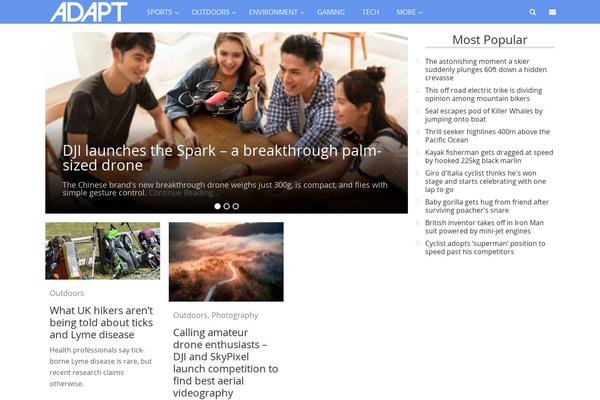
Task: Open hikers backpacks article thumbnail
Action: pos(103,251)
